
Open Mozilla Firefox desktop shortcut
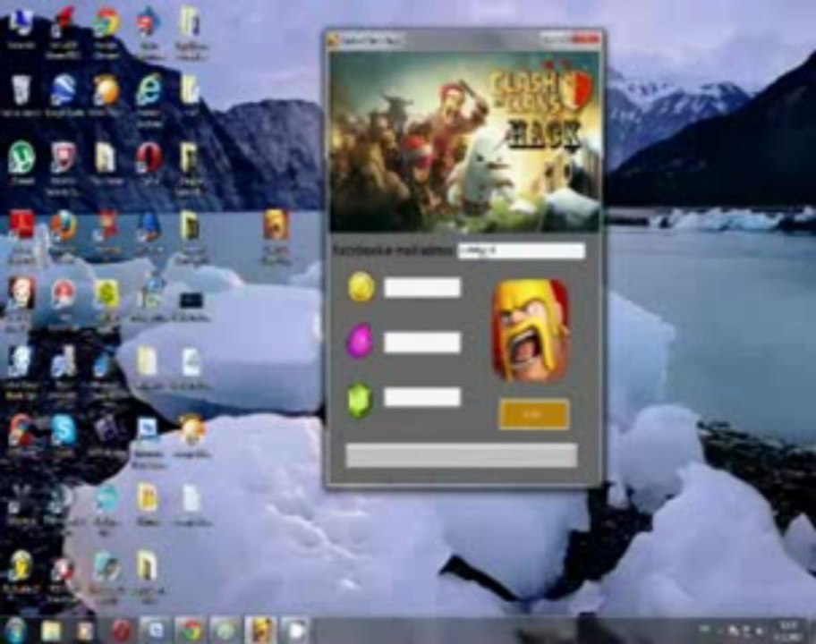(63, 226)
